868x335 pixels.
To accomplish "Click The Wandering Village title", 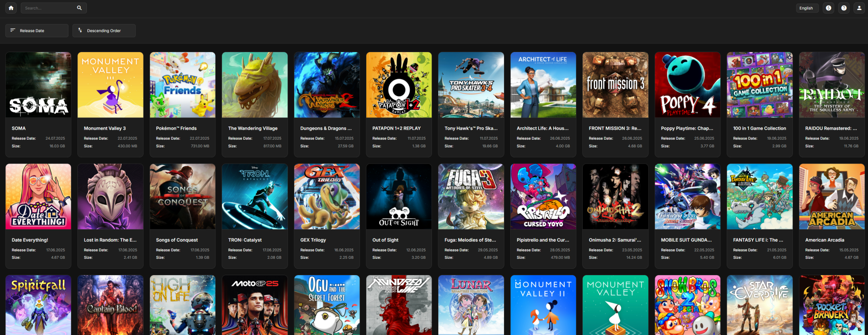I will coord(253,128).
